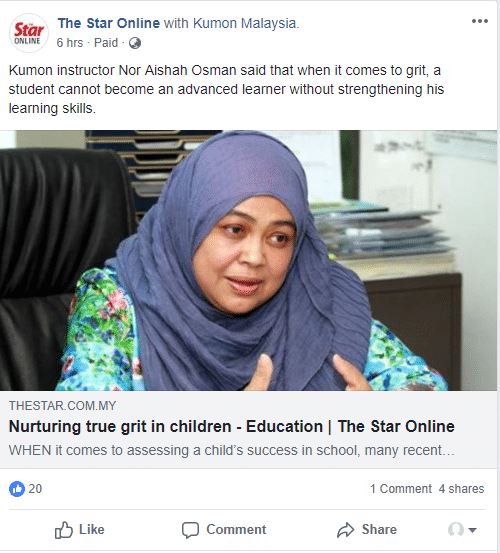
Task: Expand the post-as identity dropdown arrow
Action: coord(472,530)
